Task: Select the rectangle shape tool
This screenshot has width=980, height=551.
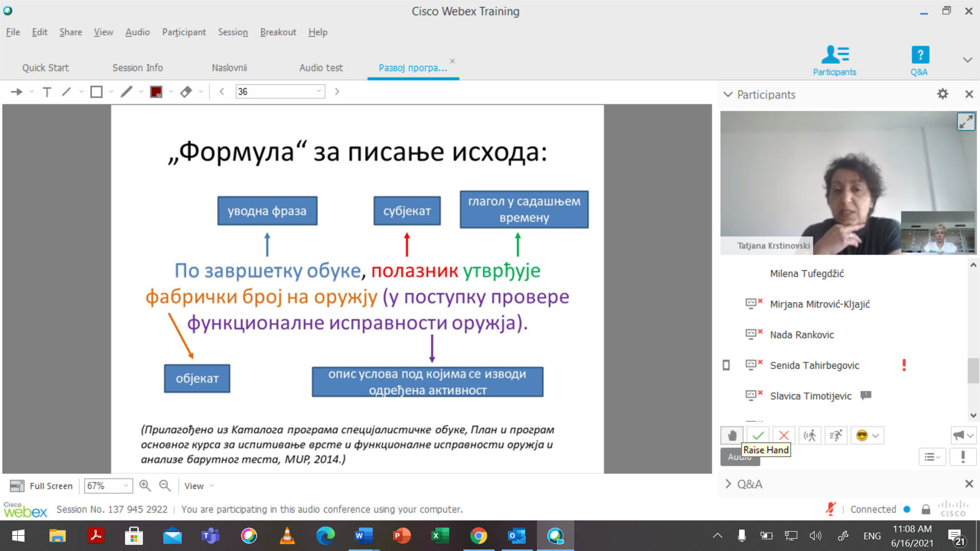Action: pos(96,92)
